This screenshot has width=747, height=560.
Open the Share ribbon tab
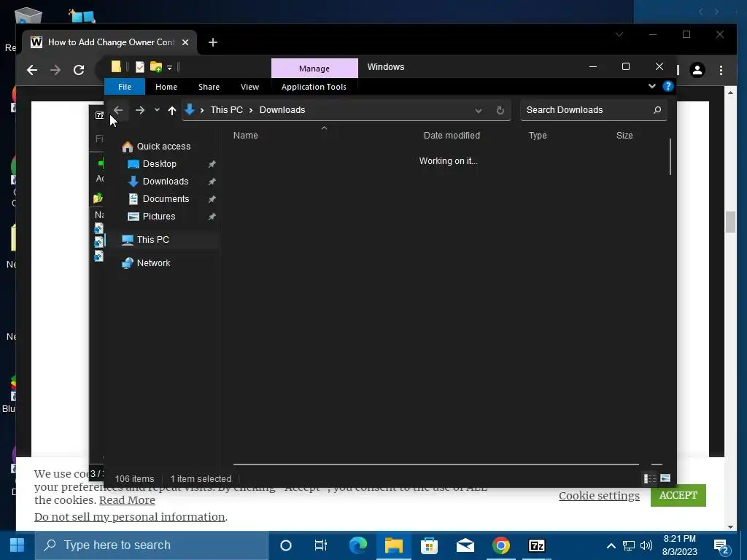click(209, 87)
